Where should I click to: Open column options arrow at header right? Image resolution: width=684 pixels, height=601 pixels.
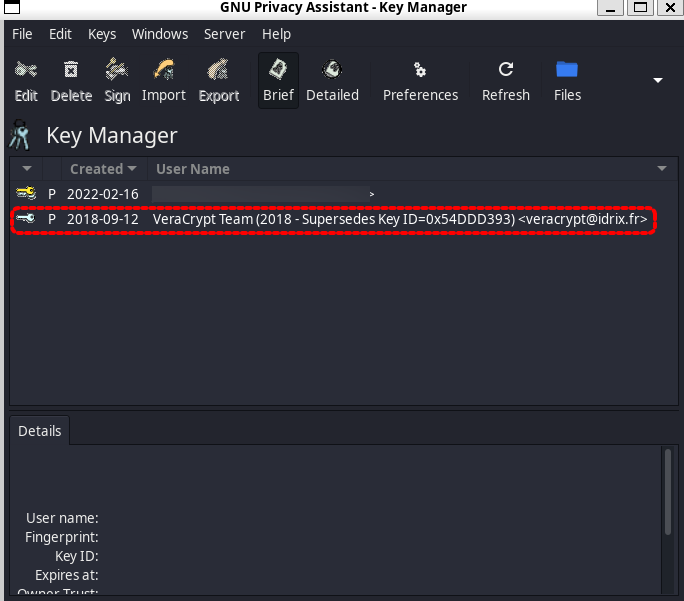662,168
